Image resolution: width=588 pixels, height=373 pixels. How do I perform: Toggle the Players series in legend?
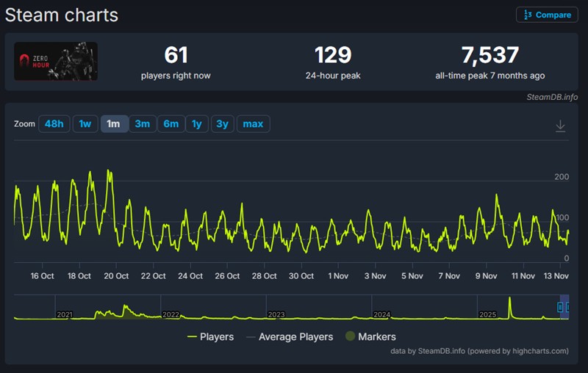pos(211,337)
